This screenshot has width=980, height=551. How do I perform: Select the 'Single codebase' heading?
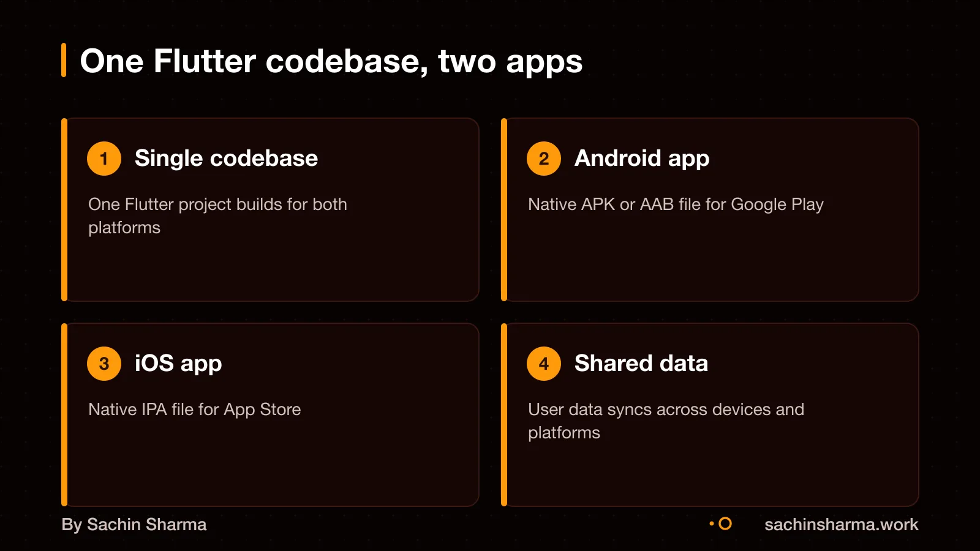(226, 159)
